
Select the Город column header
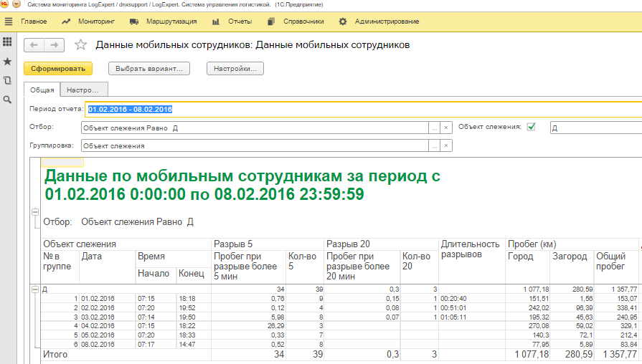(527, 267)
